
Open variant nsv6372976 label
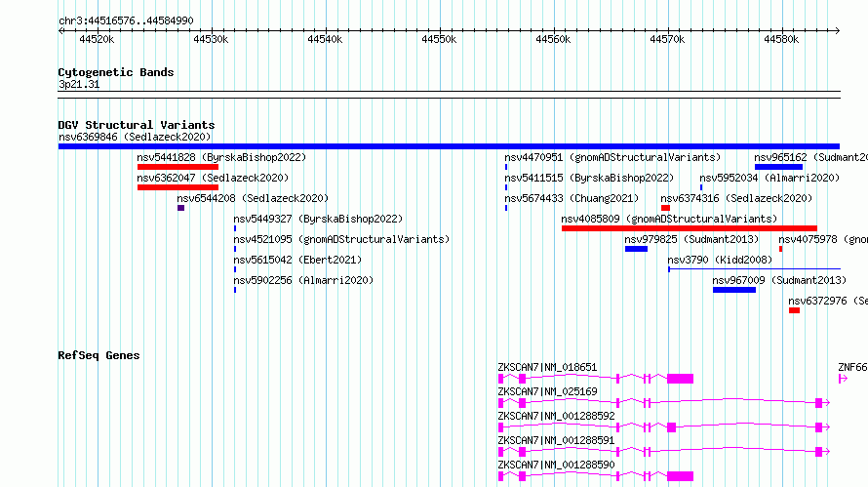coord(828,301)
